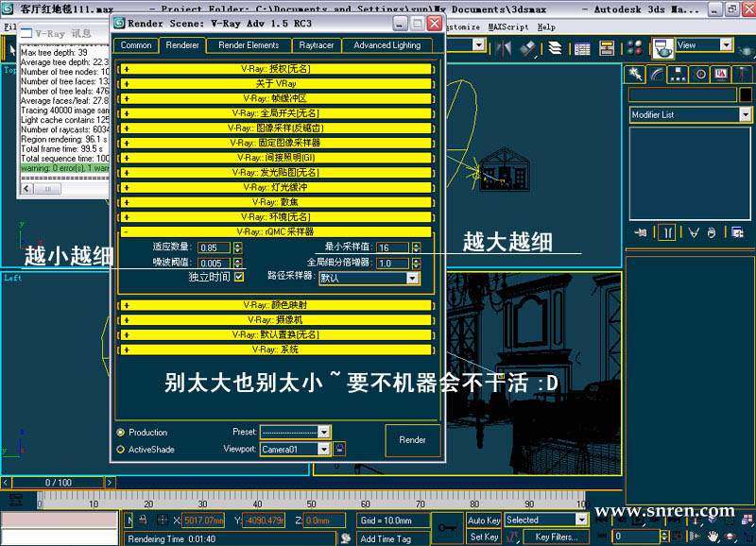Screen dimensions: 756x546
Task: Click the 噪波阈值 value field
Action: tap(215, 264)
